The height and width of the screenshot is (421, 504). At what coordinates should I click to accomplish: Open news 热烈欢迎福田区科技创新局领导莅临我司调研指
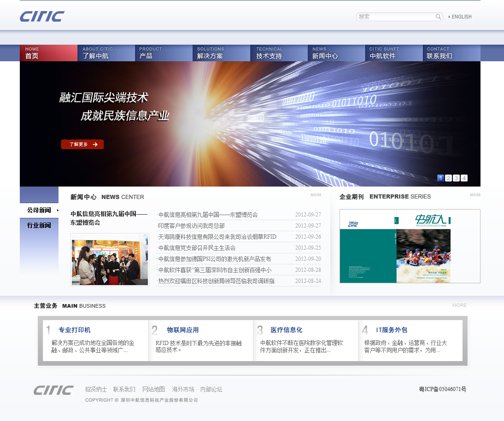[217, 281]
